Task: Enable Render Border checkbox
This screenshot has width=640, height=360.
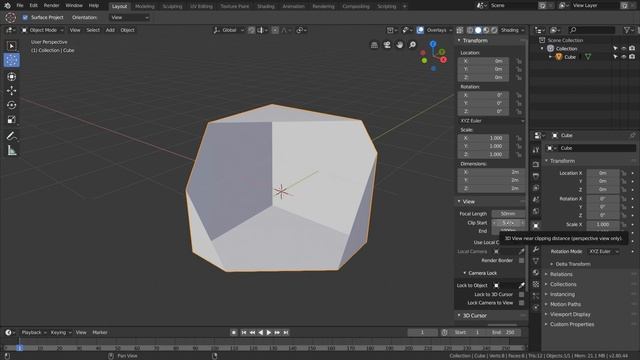Action: pyautogui.click(x=521, y=260)
